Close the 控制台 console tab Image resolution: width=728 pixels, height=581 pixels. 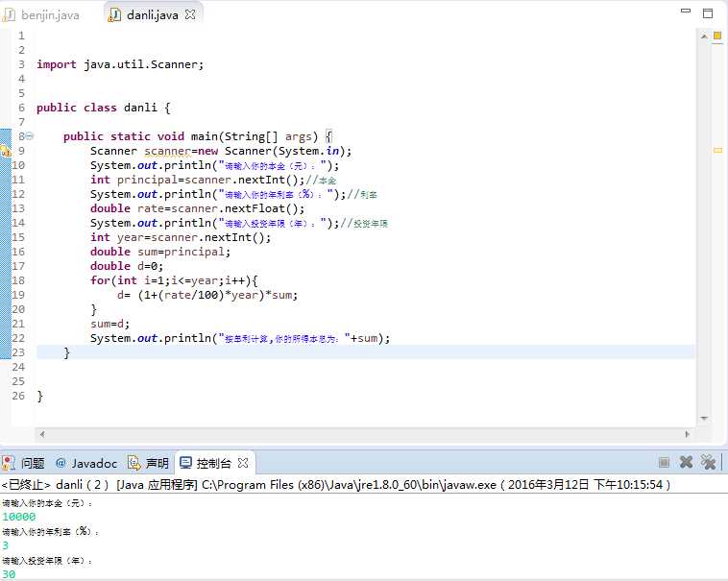click(x=243, y=463)
